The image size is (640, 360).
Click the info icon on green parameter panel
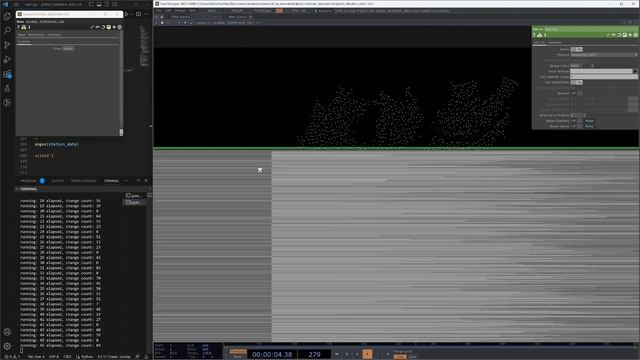tap(545, 35)
